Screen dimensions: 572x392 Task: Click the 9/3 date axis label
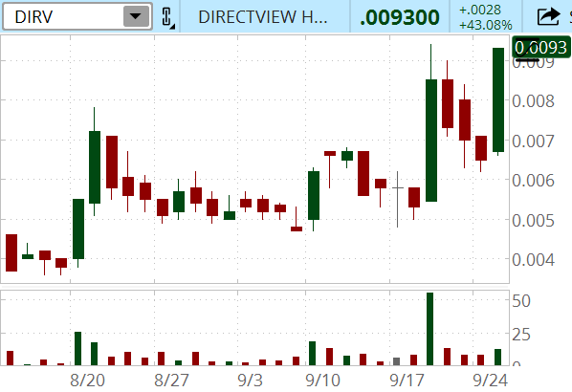point(250,381)
